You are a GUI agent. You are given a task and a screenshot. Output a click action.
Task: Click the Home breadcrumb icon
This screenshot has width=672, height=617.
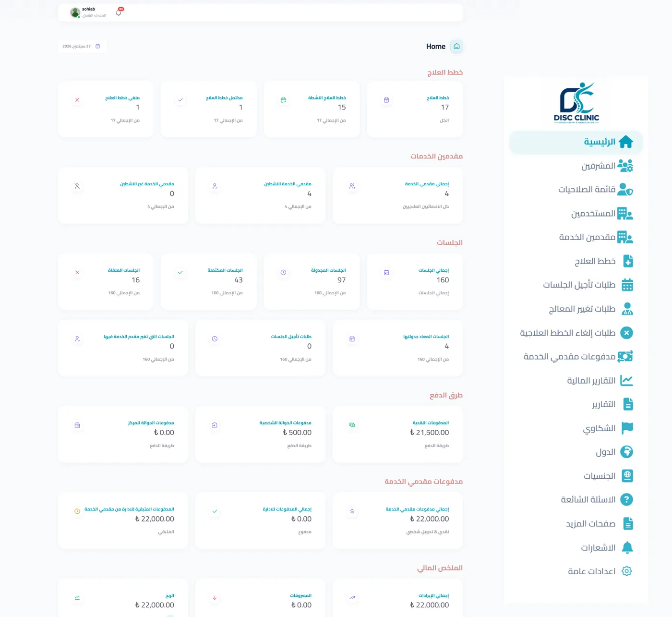tap(457, 47)
